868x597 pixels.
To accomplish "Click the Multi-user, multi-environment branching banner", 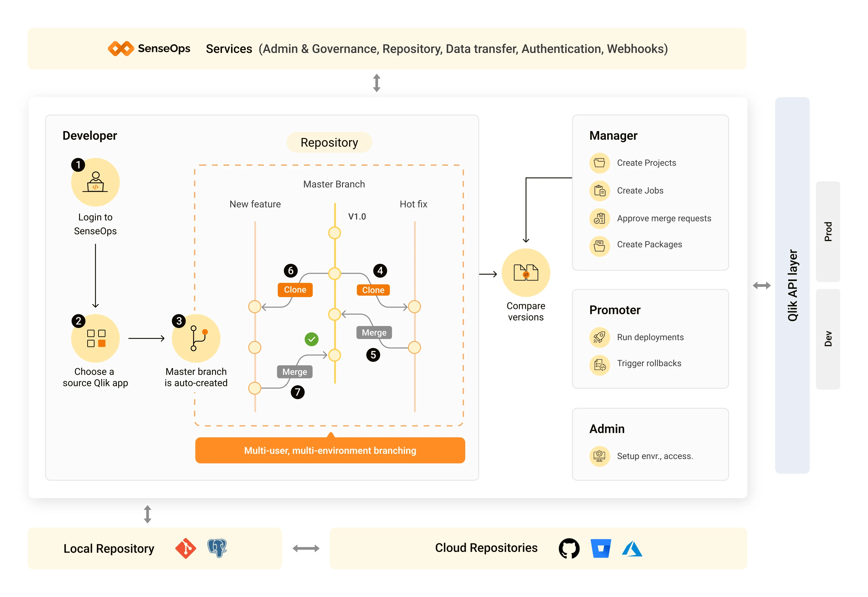I will coord(330,450).
